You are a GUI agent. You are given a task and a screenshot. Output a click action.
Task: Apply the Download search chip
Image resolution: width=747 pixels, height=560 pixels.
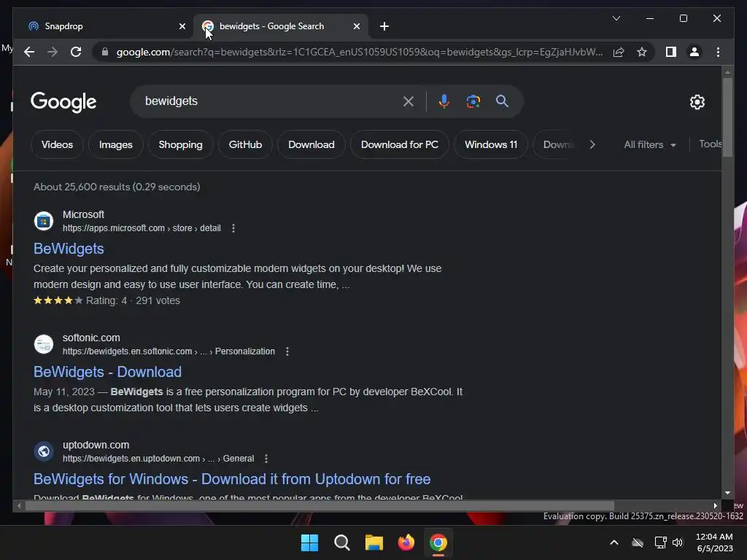pyautogui.click(x=311, y=144)
